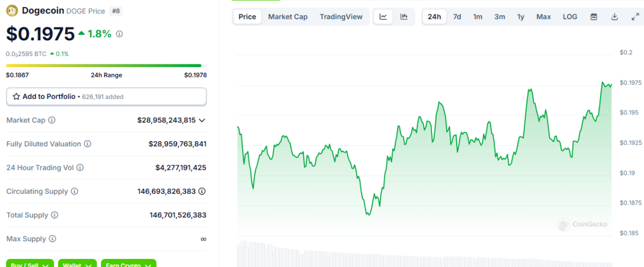Select the 7d time range
Image resolution: width=644 pixels, height=267 pixels.
(457, 17)
